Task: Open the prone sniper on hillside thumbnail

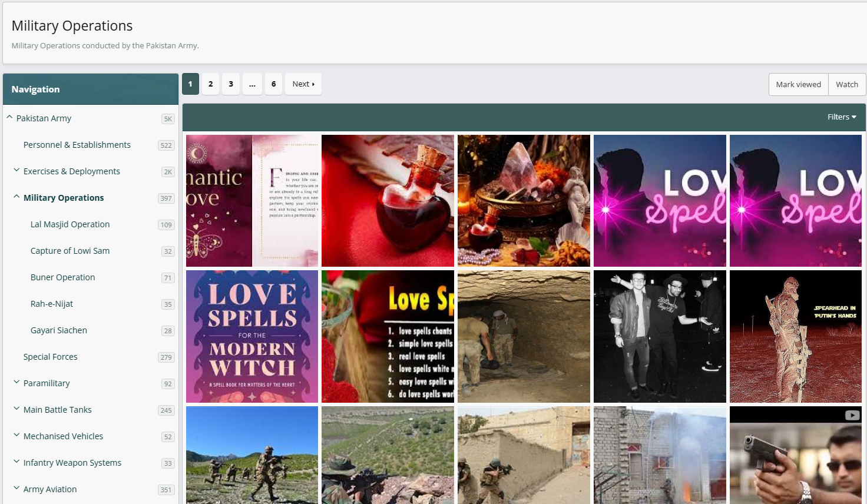Action: pos(388,455)
